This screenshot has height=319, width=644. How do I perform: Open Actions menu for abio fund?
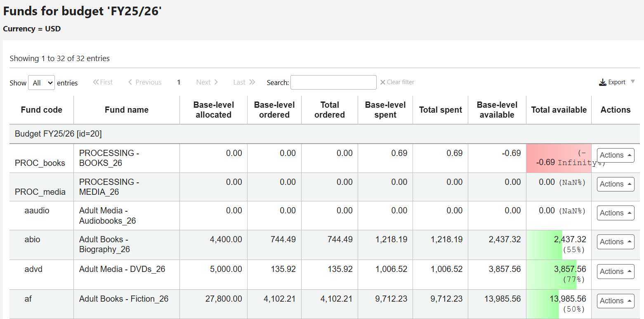point(615,242)
